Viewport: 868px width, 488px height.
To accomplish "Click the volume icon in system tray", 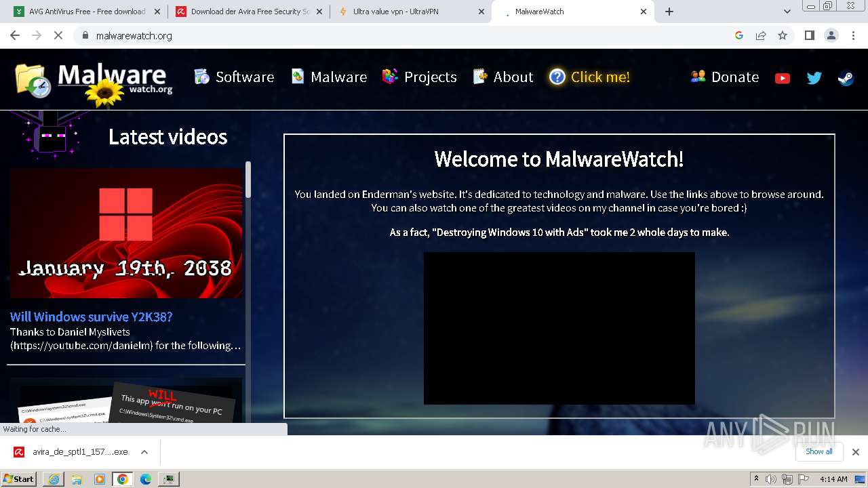I will tap(771, 479).
